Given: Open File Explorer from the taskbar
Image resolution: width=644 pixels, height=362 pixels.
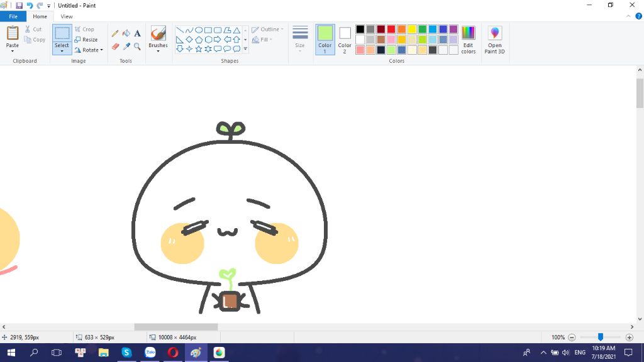Looking at the screenshot, I should tap(104, 353).
